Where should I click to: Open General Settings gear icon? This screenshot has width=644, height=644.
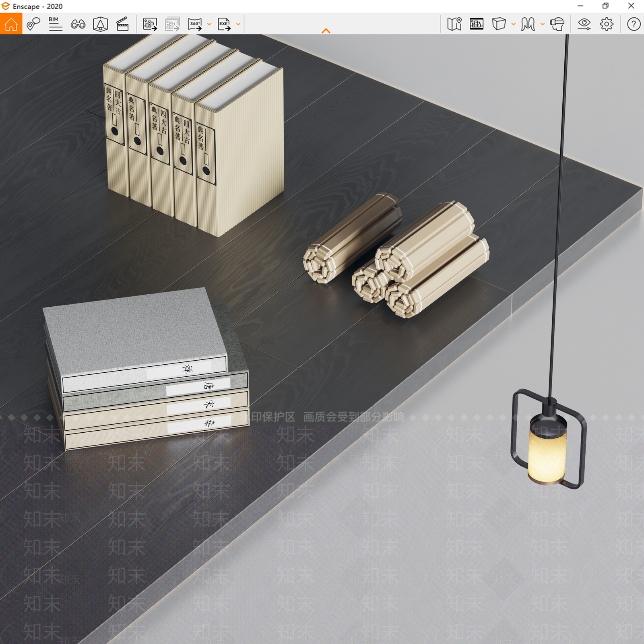[x=607, y=24]
